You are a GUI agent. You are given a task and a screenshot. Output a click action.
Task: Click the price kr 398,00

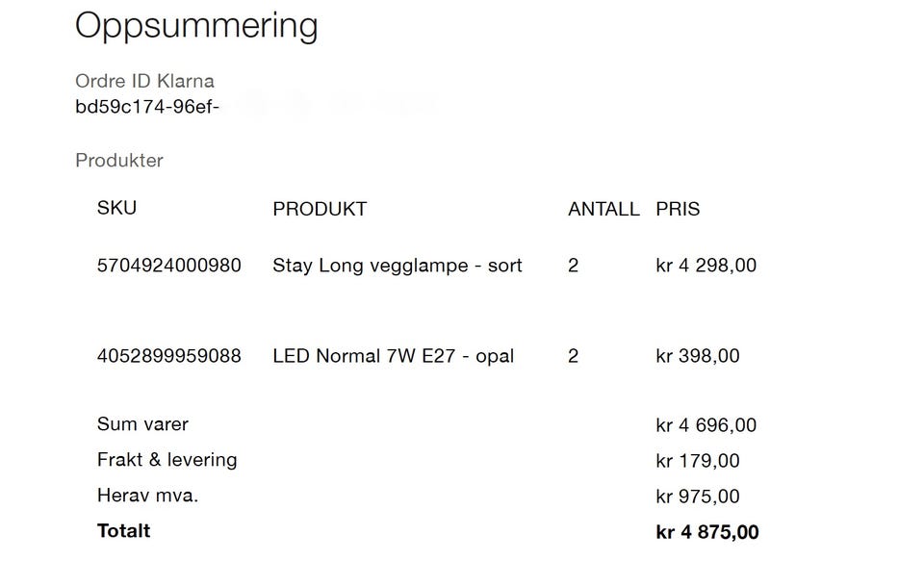[698, 356]
